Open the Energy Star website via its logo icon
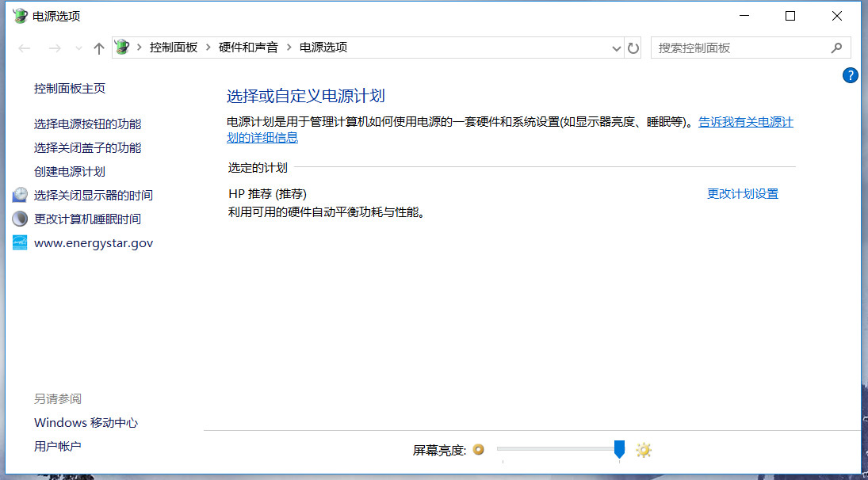Screen dimensions: 868x480 pos(19,242)
